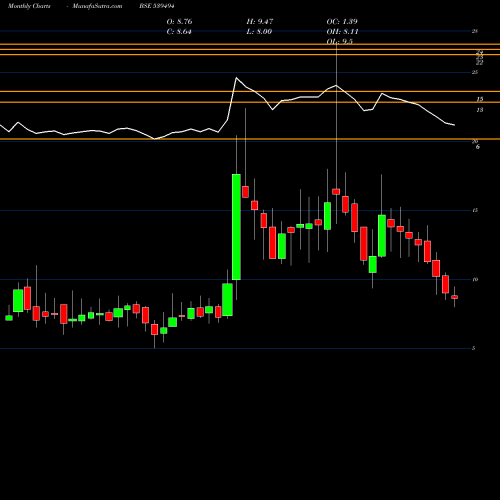Click the '6' axis label
This screenshot has height=500, width=500.
click(478, 147)
